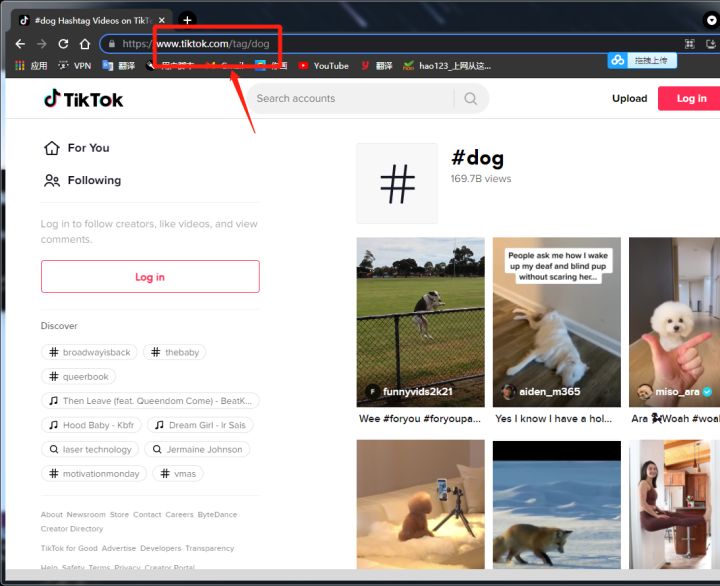Click the Upload link
The height and width of the screenshot is (586, 720).
coord(630,98)
